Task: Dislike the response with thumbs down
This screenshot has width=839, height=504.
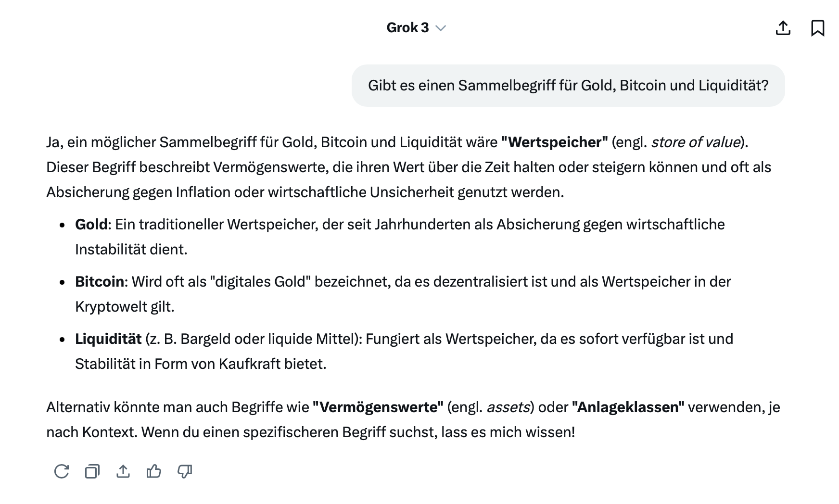Action: pos(185,471)
